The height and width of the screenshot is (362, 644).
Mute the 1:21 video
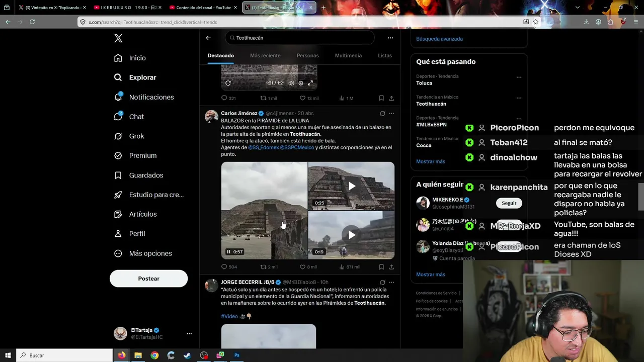point(291,83)
